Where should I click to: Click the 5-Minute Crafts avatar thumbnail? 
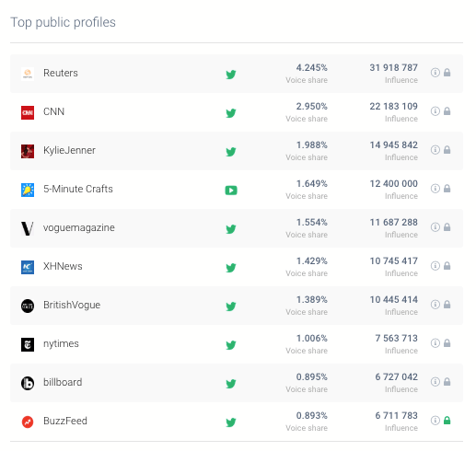[x=28, y=190]
